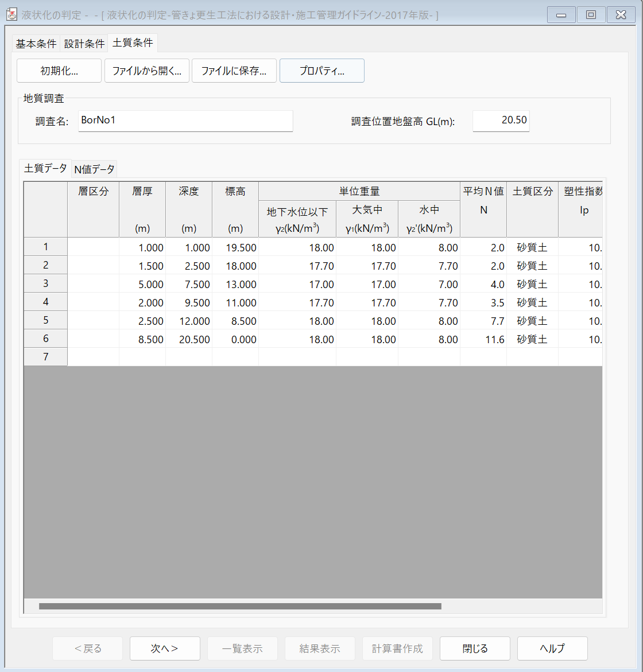Click 層厚 cell 1.000 in row 1
This screenshot has width=643, height=672.
pos(142,247)
